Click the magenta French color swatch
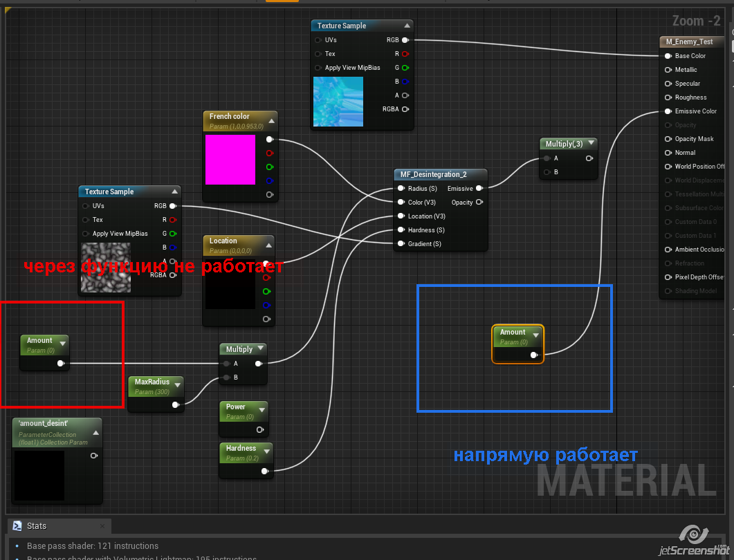Viewport: 734px width, 560px height. (230, 160)
